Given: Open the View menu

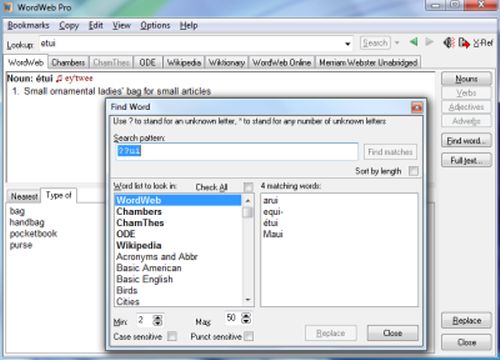Looking at the screenshot, I should tap(121, 25).
